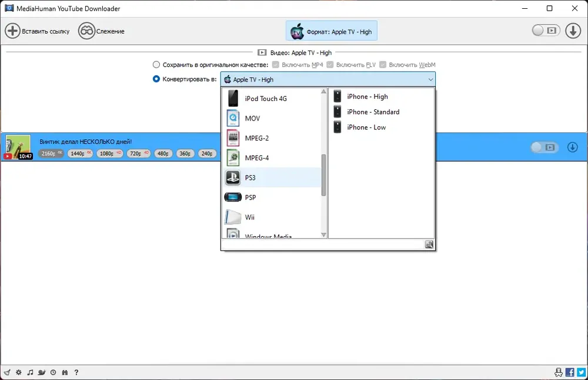This screenshot has width=588, height=380.
Task: Click the Wii console icon
Action: tap(233, 217)
